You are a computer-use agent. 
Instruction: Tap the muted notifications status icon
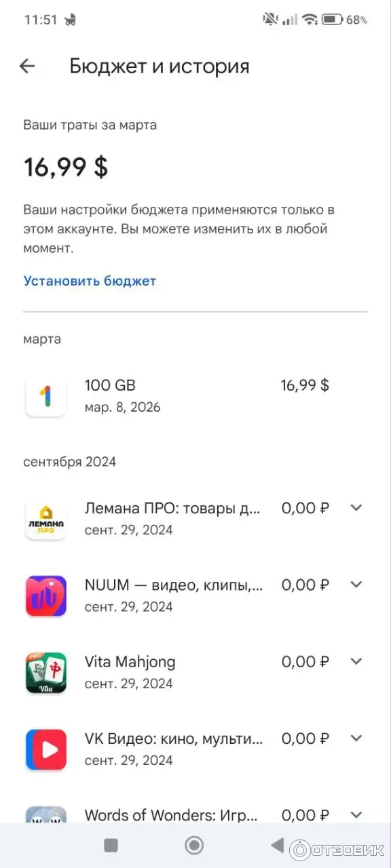pos(269,19)
